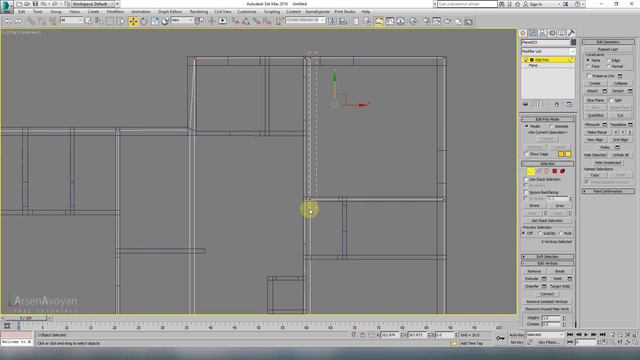Open the Customize menu
The width and height of the screenshot is (640, 360).
[247, 12]
